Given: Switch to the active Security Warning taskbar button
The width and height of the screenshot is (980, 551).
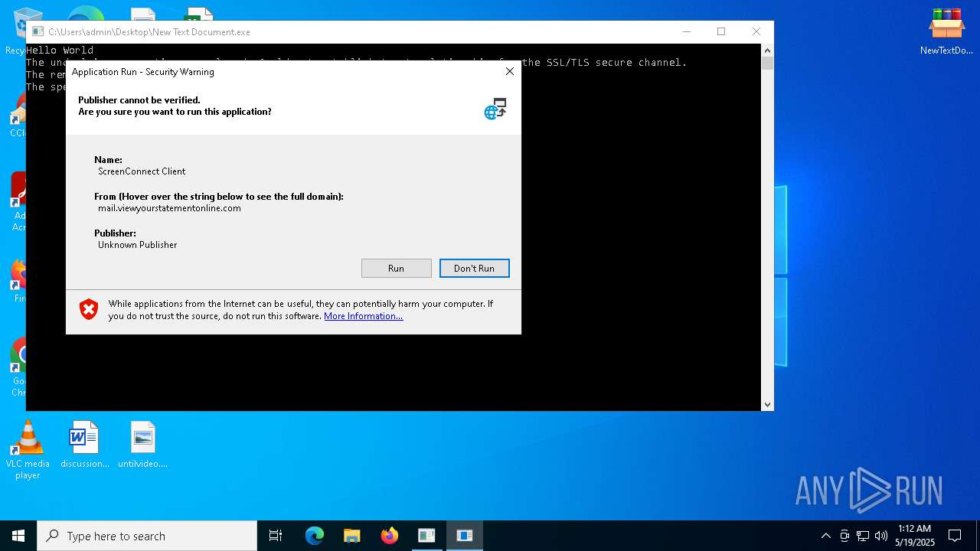Looking at the screenshot, I should [464, 536].
